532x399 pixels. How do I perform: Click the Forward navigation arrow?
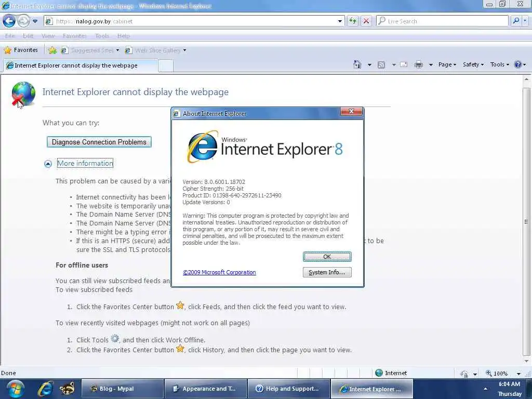[23, 21]
